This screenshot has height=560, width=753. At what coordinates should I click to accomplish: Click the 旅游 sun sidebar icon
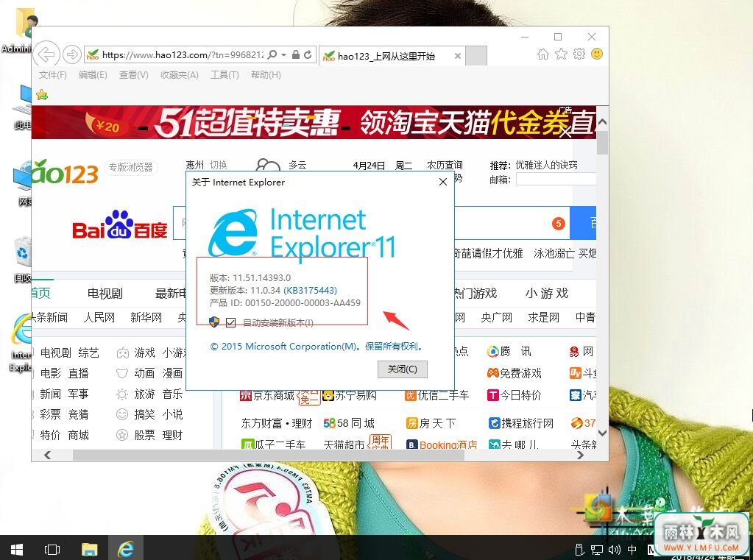pos(122,394)
